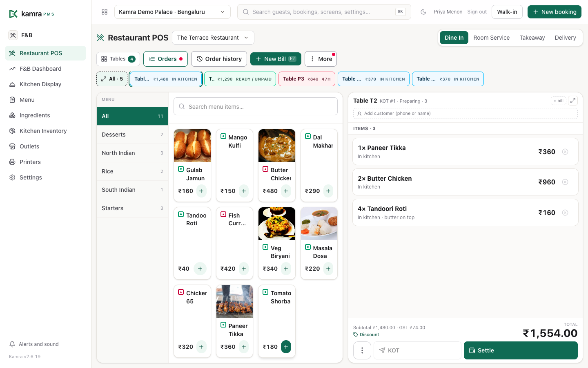
Task: Apply a Discount to the bill
Action: tap(366, 334)
